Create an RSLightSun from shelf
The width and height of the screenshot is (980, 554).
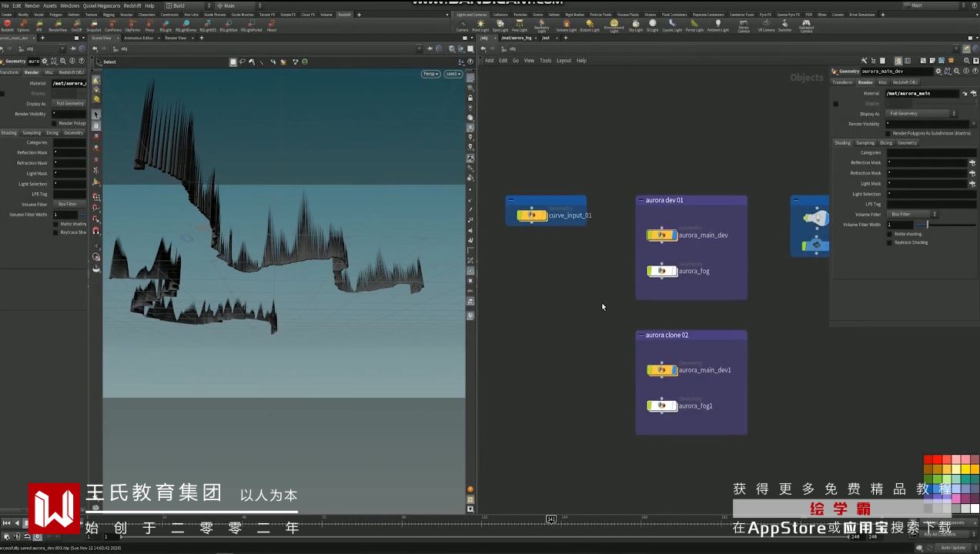[x=229, y=25]
